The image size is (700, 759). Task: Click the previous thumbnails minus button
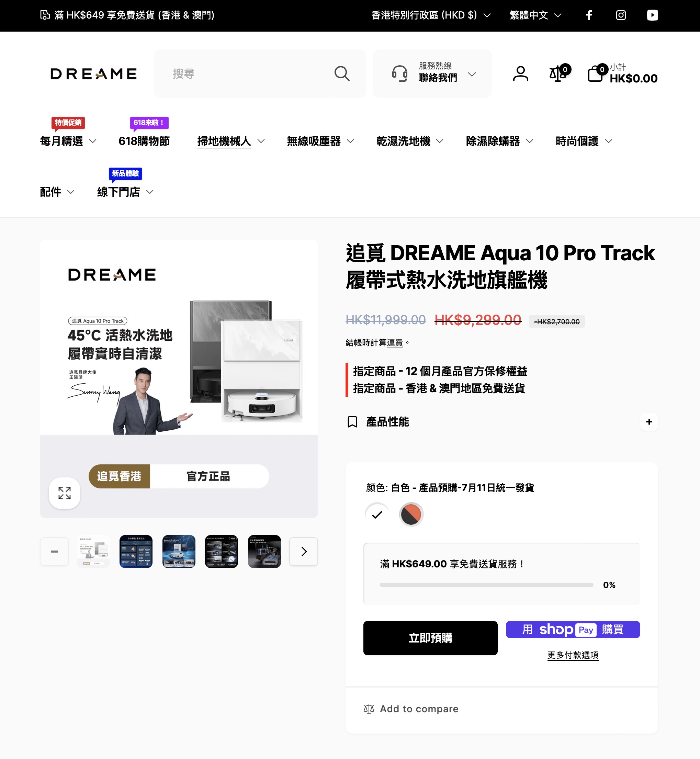click(x=54, y=552)
